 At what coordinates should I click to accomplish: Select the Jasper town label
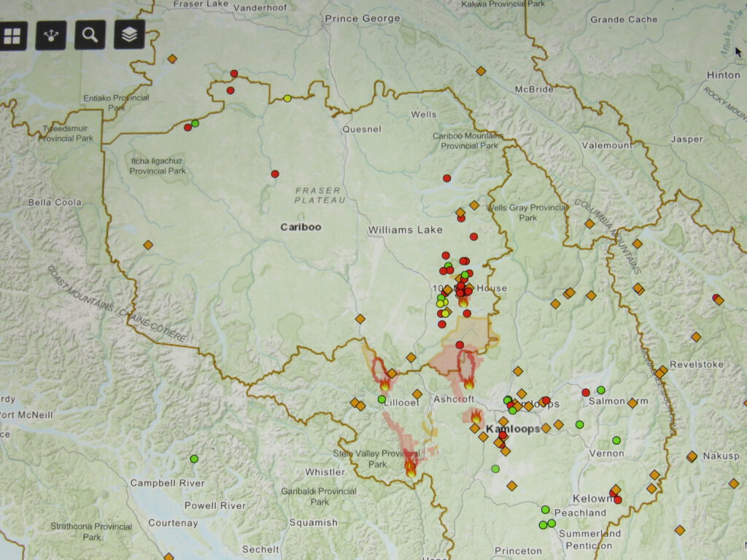[686, 139]
